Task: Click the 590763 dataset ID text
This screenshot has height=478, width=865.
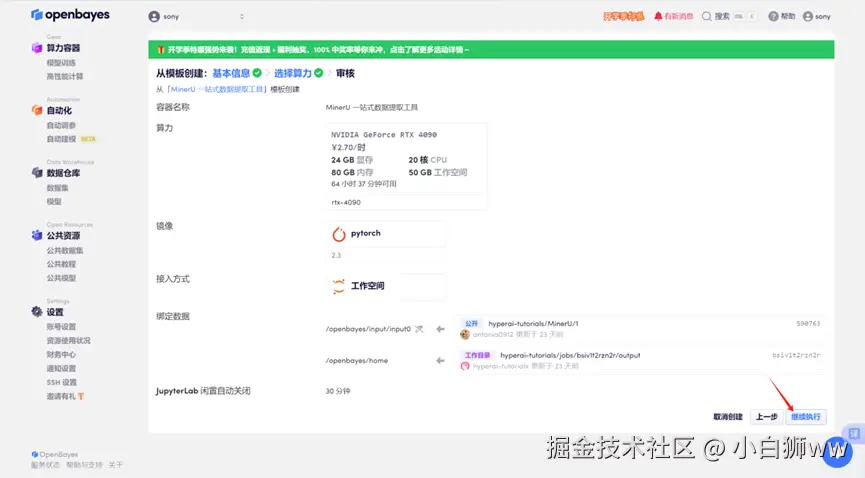Action: coord(808,323)
